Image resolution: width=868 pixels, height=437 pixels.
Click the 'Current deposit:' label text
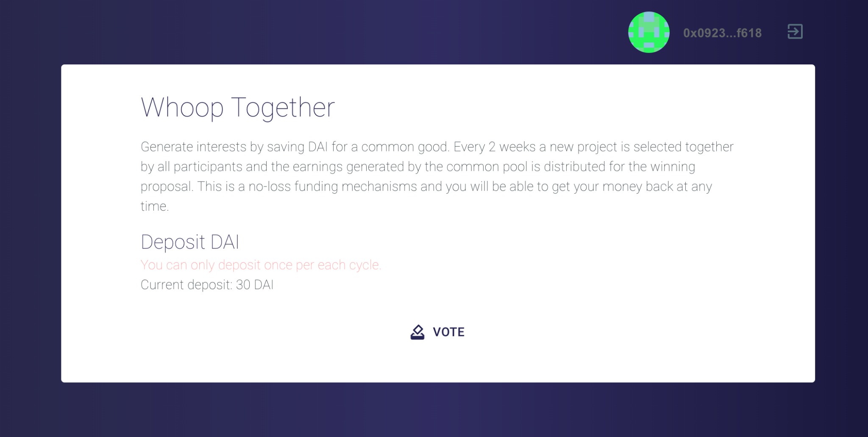point(186,284)
